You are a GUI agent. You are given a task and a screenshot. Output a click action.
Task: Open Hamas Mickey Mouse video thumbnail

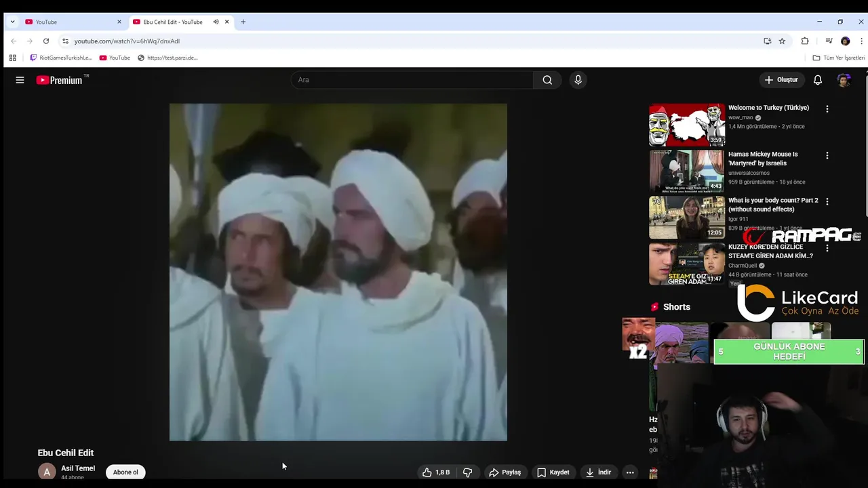[686, 171]
